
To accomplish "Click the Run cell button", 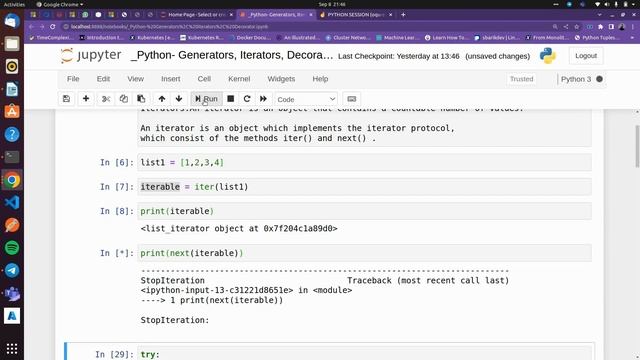I will [x=206, y=99].
